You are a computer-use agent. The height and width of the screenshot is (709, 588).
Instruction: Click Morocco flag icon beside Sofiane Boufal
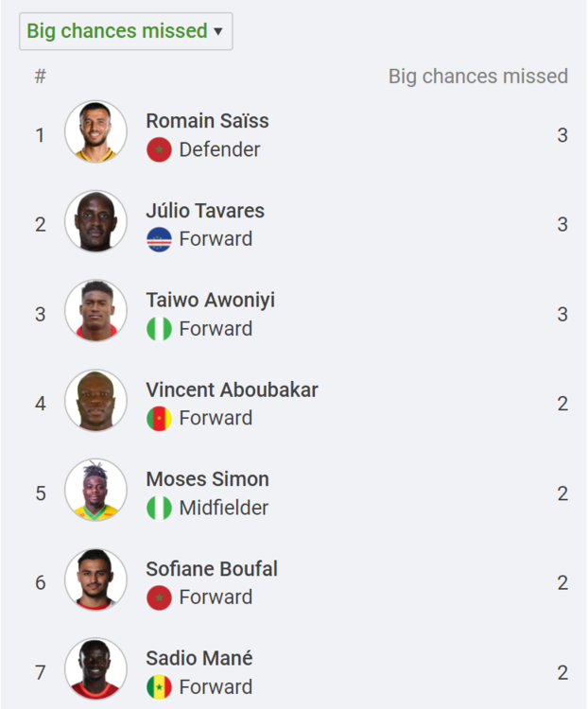point(159,597)
